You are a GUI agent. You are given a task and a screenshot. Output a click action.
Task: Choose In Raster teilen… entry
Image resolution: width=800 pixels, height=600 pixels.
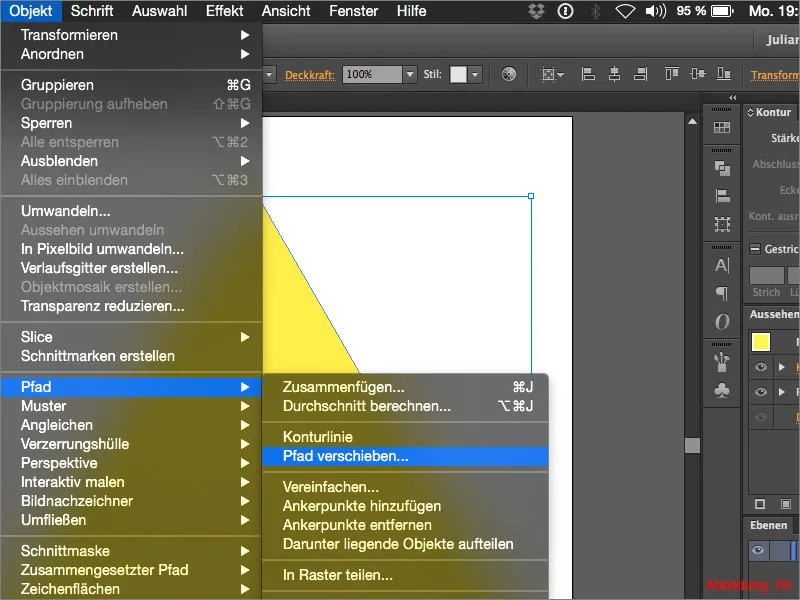coord(405,575)
